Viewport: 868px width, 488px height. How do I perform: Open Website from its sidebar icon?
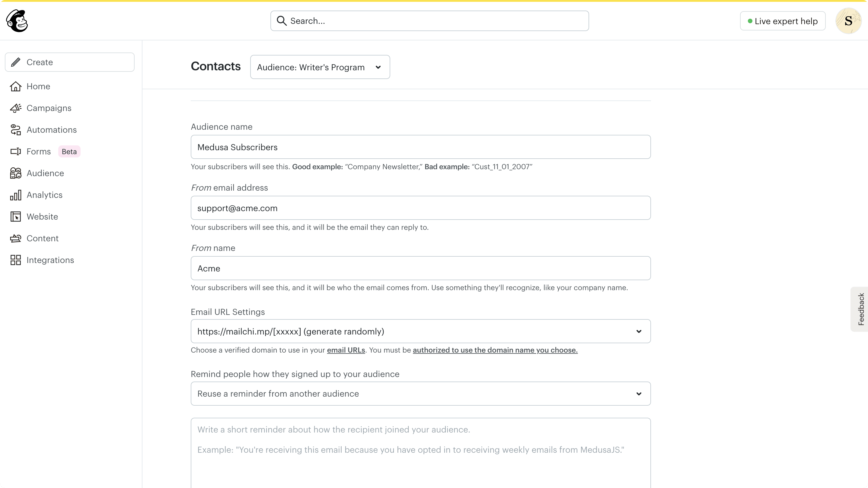(x=15, y=217)
